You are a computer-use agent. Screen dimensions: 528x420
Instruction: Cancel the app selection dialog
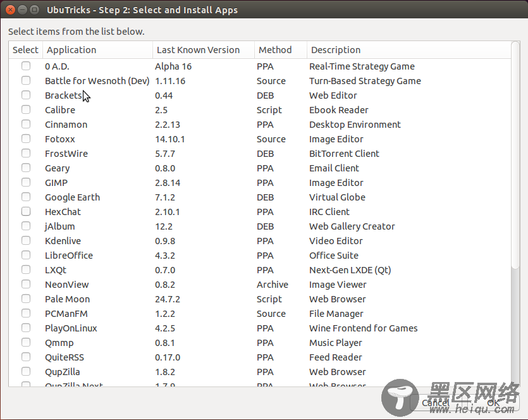point(436,403)
